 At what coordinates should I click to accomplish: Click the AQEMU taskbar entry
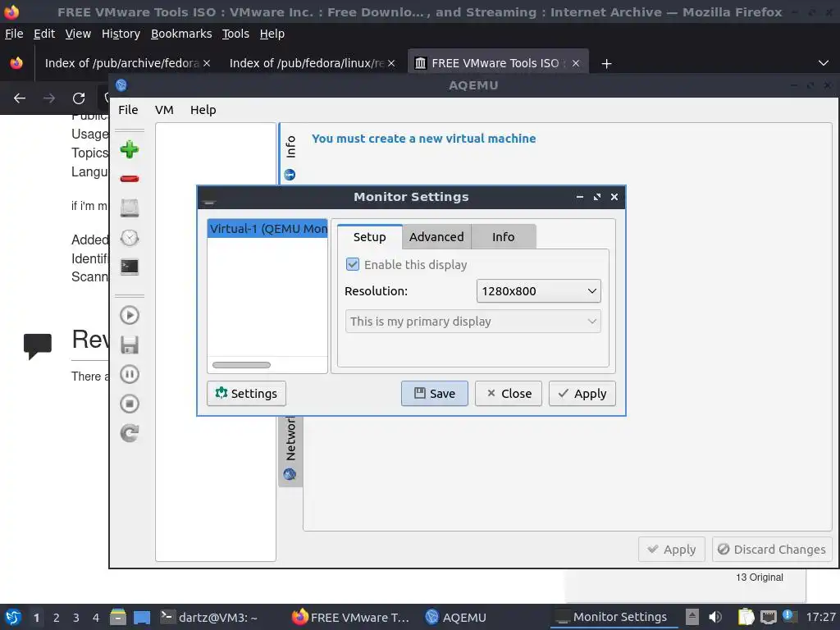pos(455,617)
